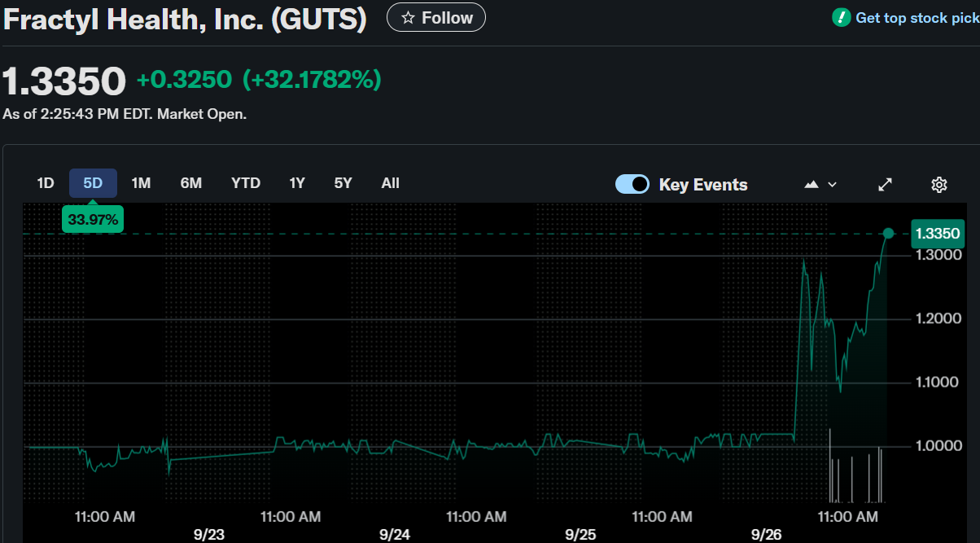Toggle the Key Events switch
The width and height of the screenshot is (980, 543).
tap(632, 184)
